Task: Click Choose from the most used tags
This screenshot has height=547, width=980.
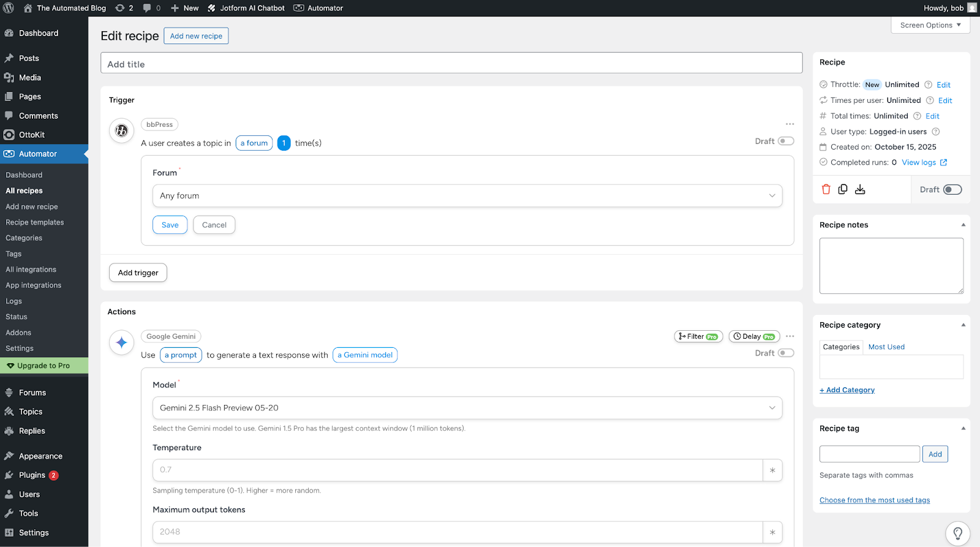Action: point(875,500)
